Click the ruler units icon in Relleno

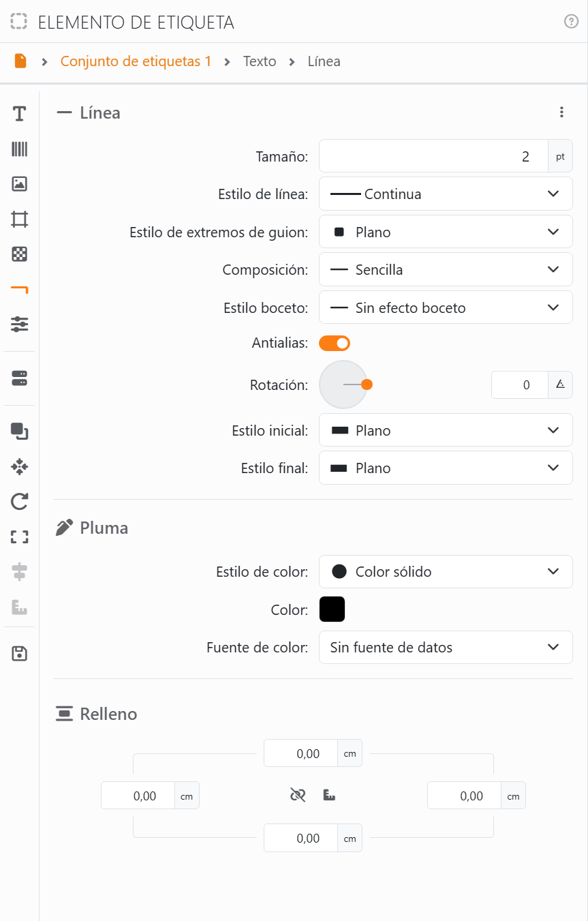tap(330, 795)
